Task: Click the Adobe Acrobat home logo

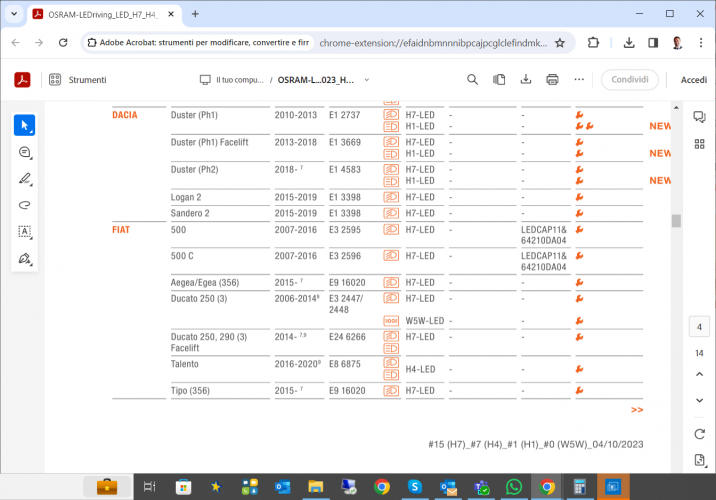Action: pos(22,80)
